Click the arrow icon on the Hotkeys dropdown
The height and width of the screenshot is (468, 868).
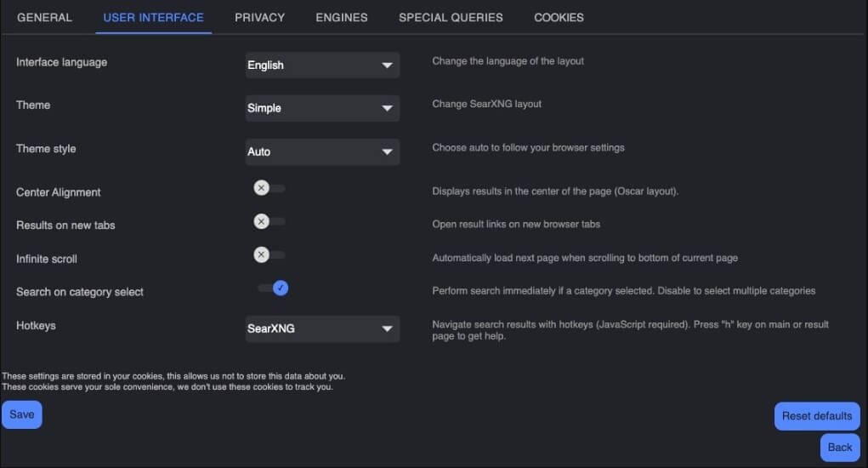[x=387, y=328]
